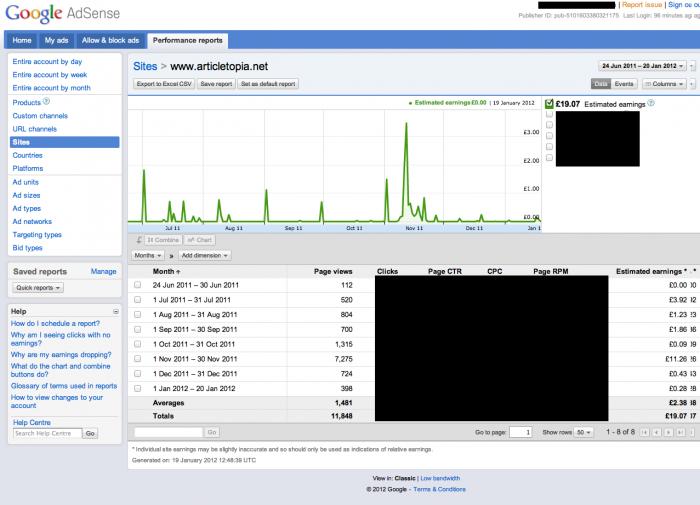The height and width of the screenshot is (505, 700).
Task: Open Entire account by month report
Action: coord(51,88)
